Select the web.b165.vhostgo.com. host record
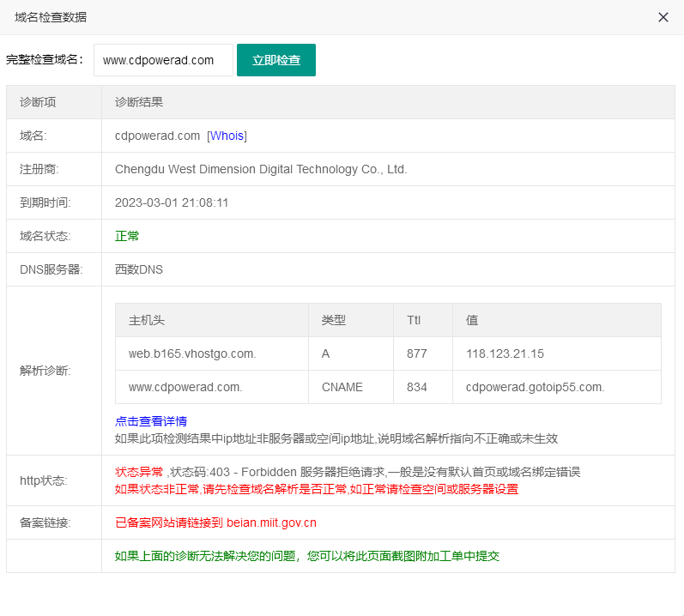This screenshot has width=684, height=616. (192, 353)
